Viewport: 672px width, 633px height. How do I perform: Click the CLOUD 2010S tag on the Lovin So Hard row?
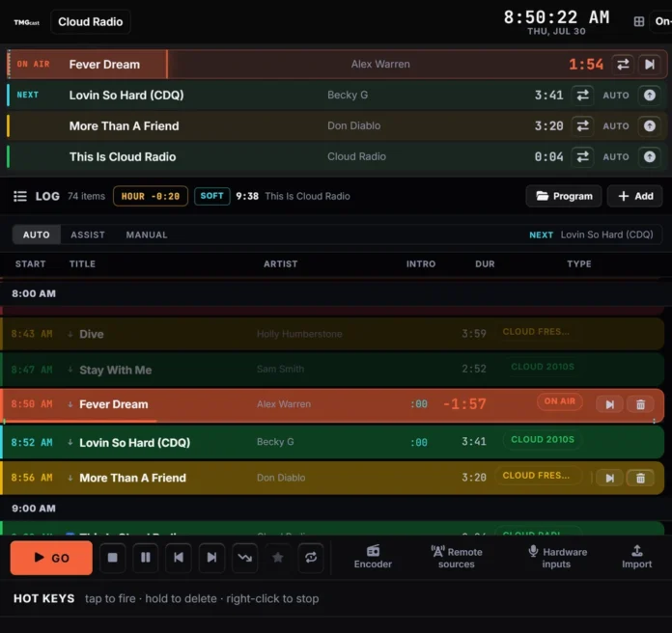543,439
